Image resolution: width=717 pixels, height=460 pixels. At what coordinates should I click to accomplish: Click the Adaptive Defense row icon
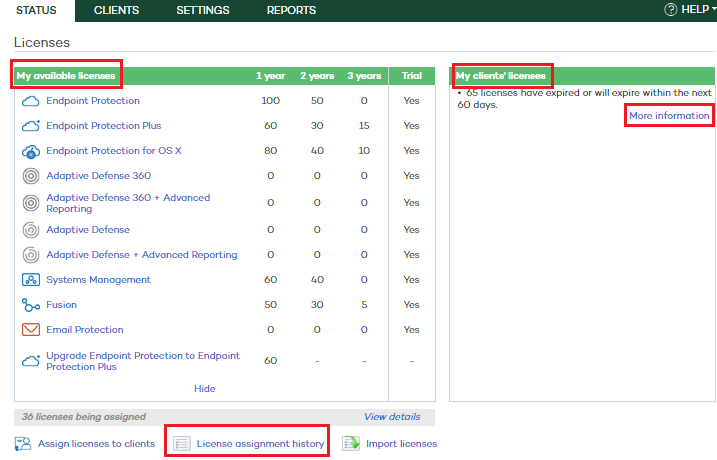tap(31, 230)
